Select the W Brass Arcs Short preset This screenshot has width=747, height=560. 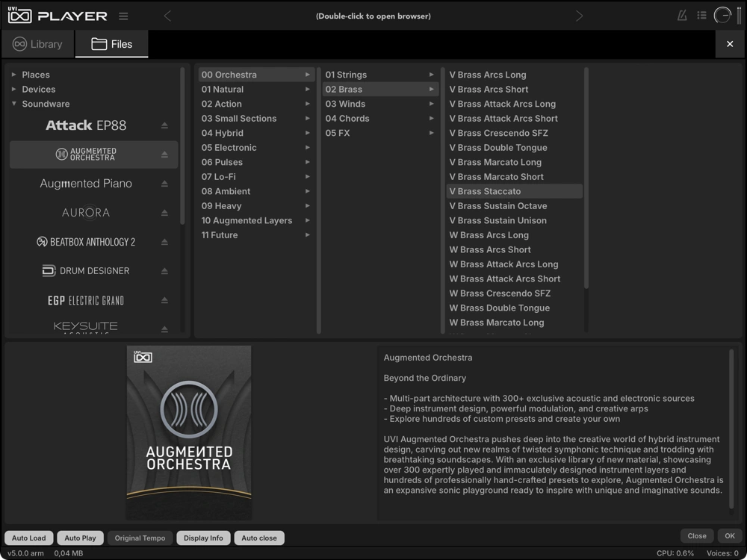(514, 249)
